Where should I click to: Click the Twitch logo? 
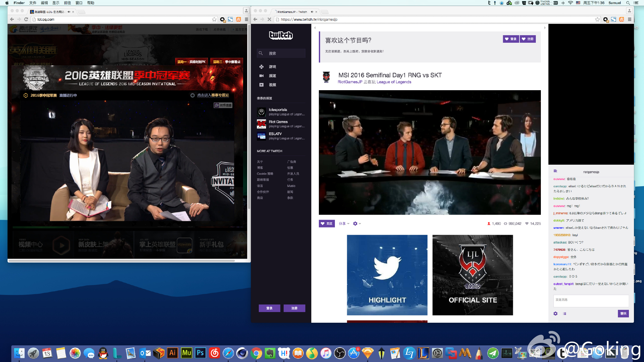pyautogui.click(x=281, y=35)
